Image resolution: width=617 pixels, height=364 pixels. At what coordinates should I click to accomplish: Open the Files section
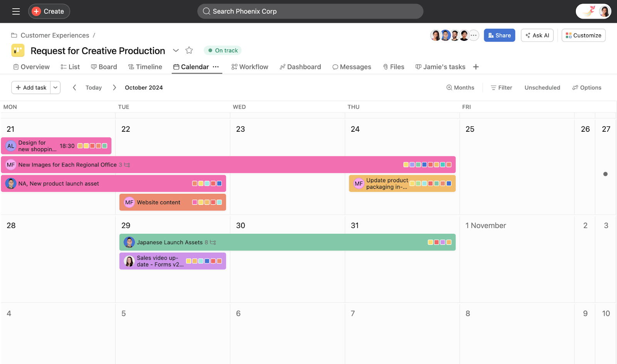393,67
